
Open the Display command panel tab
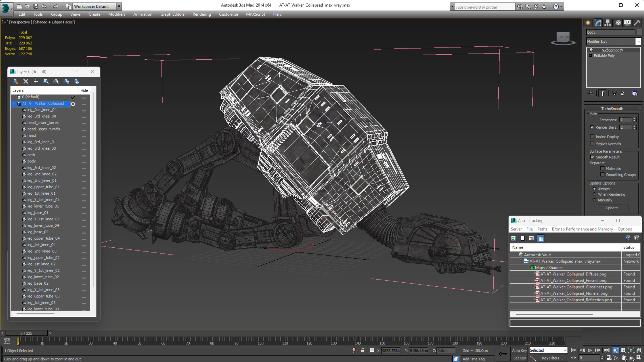coord(628,23)
